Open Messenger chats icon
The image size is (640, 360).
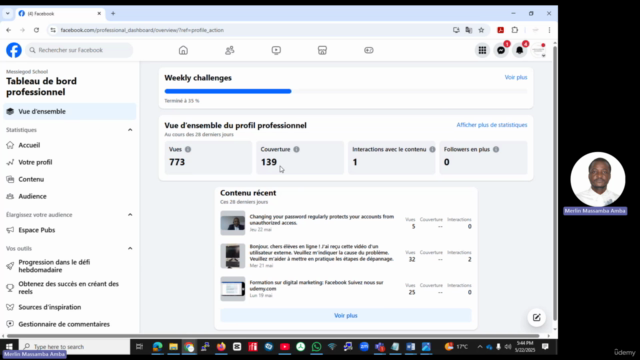tap(501, 50)
